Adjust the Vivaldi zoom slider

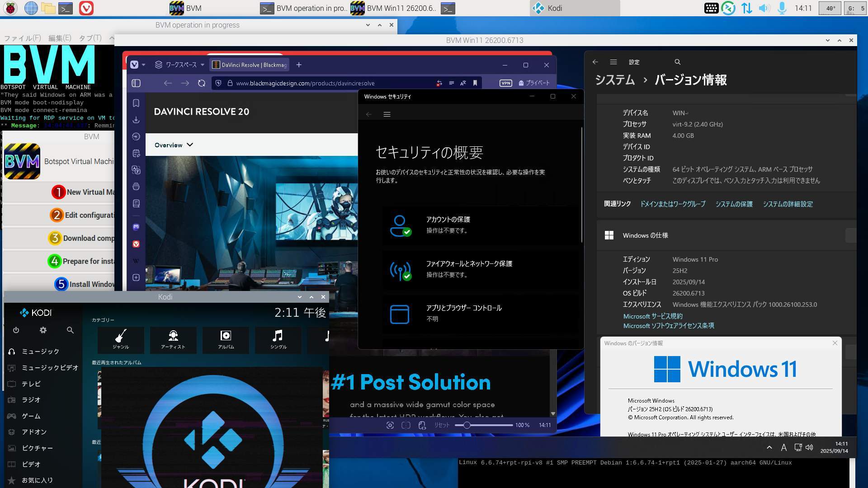467,425
